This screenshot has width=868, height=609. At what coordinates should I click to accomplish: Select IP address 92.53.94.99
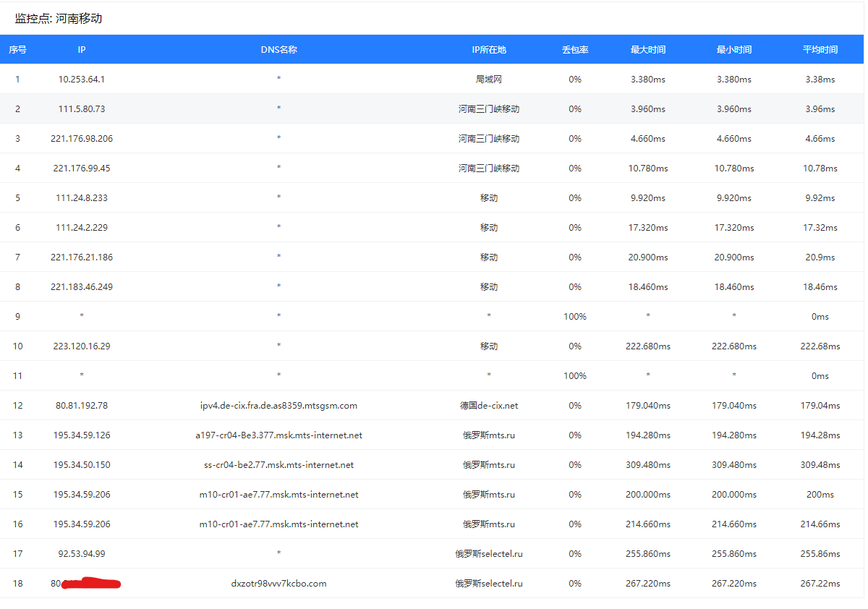tap(82, 554)
